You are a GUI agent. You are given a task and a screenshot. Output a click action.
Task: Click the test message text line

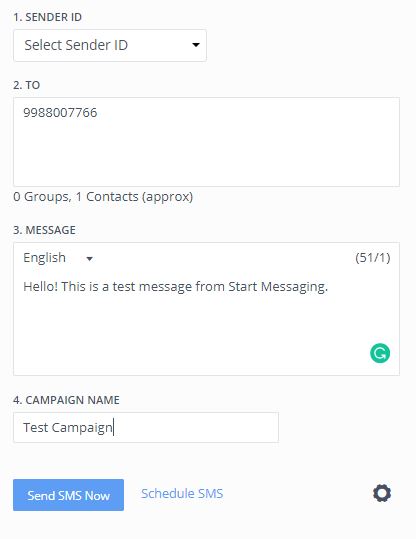pyautogui.click(x=175, y=287)
